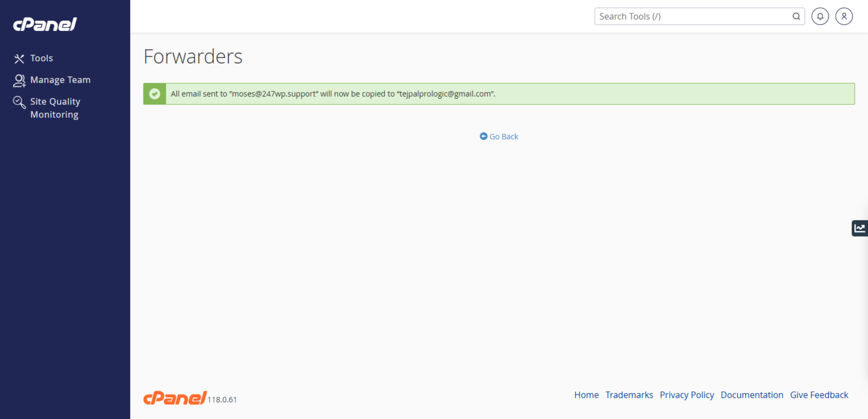868x419 pixels.
Task: Select the Tools wrench icon in sidebar
Action: click(19, 58)
